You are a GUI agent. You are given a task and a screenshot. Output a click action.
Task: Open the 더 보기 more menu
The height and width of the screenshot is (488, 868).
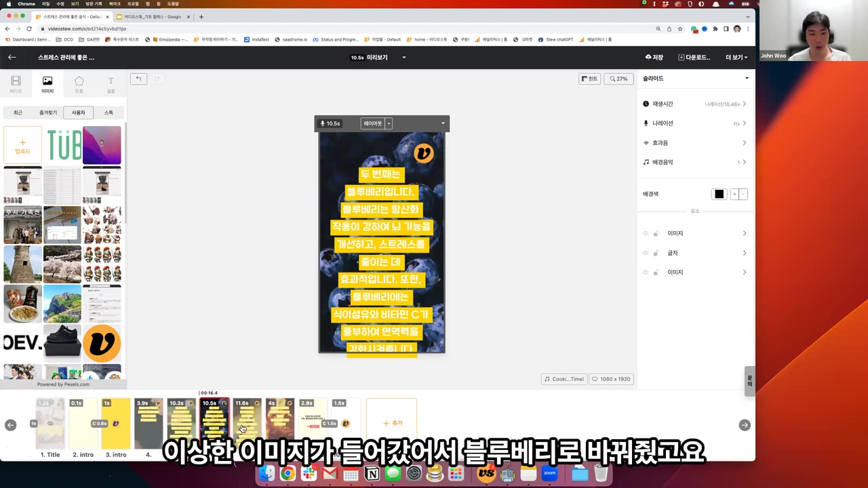(736, 58)
